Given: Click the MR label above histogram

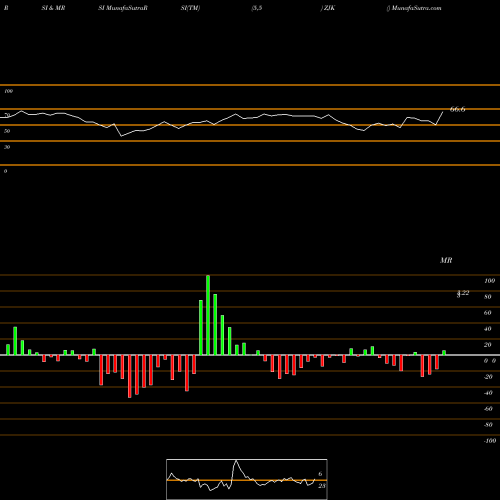Looking at the screenshot, I should tap(446, 260).
